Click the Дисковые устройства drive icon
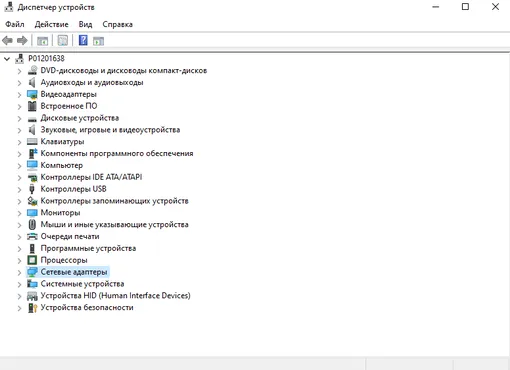 (x=32, y=119)
